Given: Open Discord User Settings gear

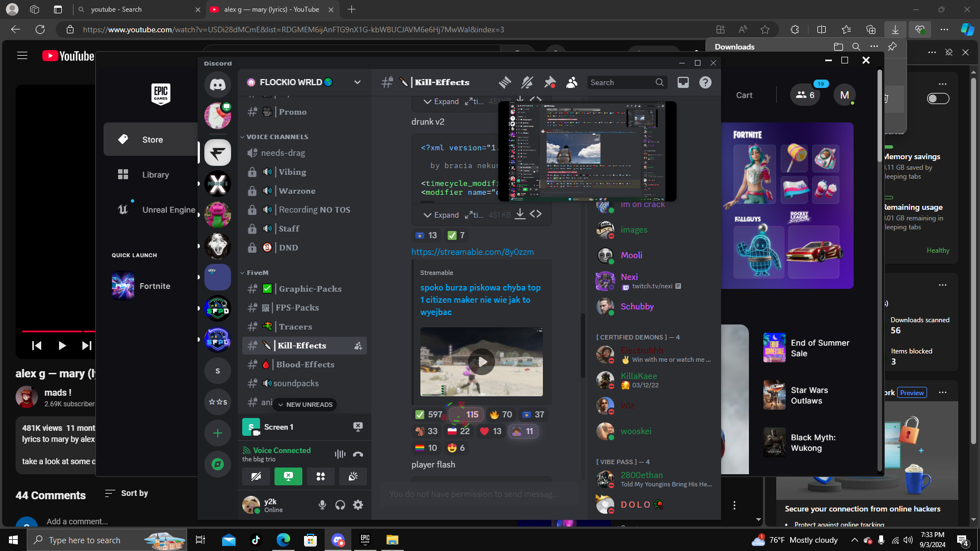Looking at the screenshot, I should [x=358, y=505].
